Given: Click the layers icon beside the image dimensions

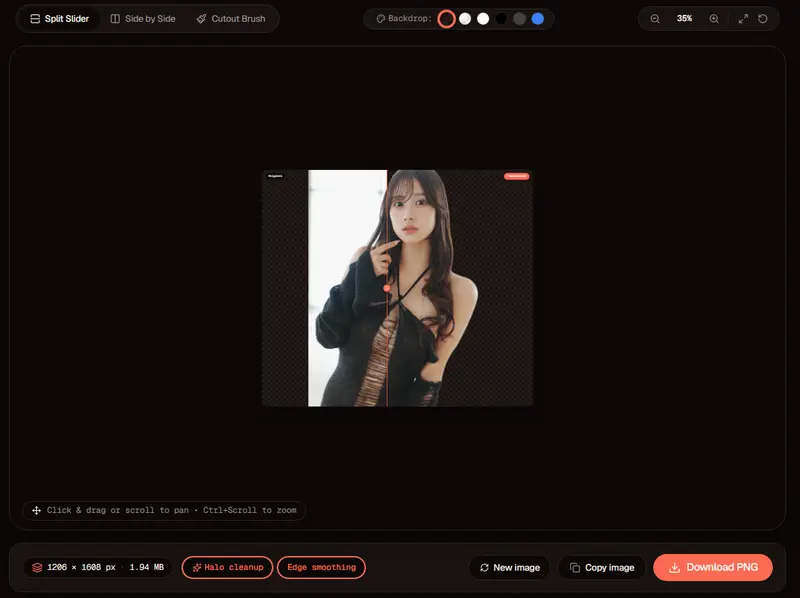Looking at the screenshot, I should click(37, 567).
